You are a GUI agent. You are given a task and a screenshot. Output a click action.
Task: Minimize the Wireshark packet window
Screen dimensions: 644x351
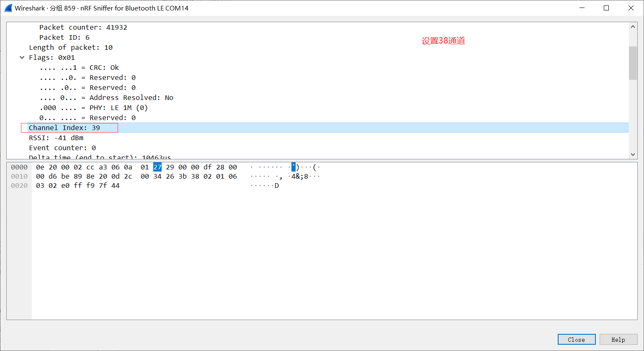click(582, 8)
